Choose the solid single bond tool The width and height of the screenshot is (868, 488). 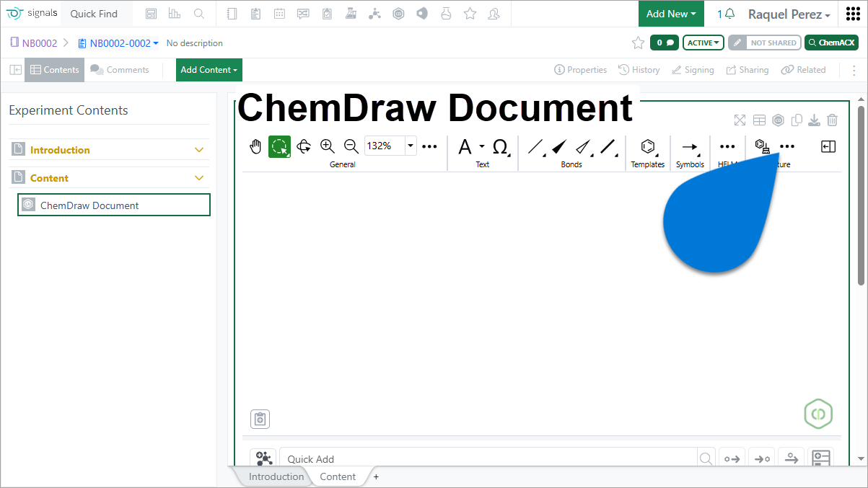tap(535, 147)
